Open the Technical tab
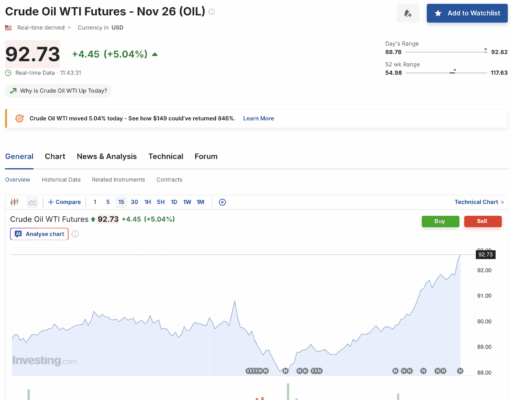Image resolution: width=511 pixels, height=400 pixels. coord(166,156)
